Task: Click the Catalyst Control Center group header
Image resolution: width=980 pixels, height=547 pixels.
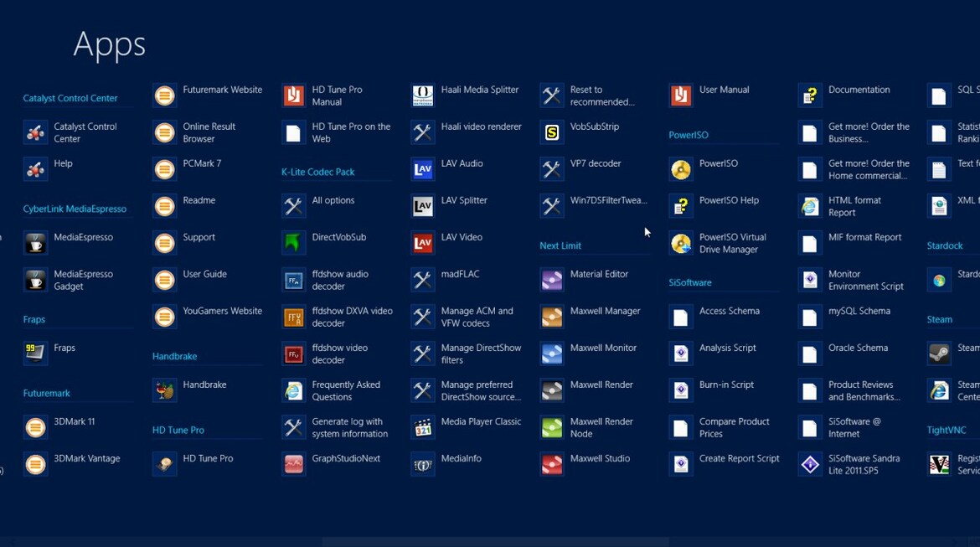Action: [70, 98]
